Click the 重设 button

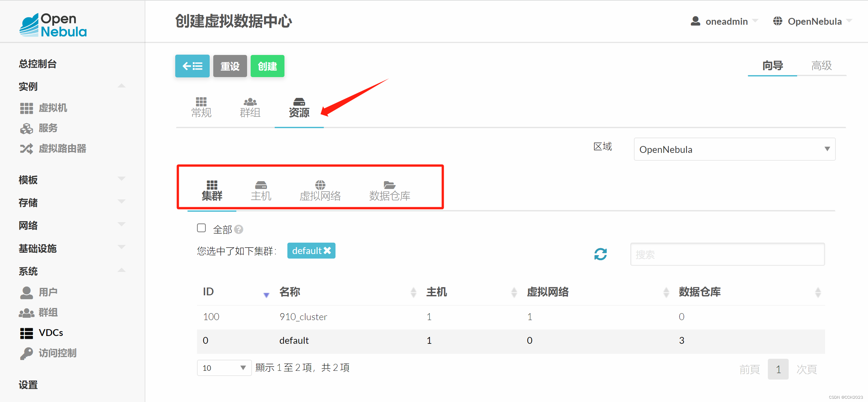tap(230, 66)
